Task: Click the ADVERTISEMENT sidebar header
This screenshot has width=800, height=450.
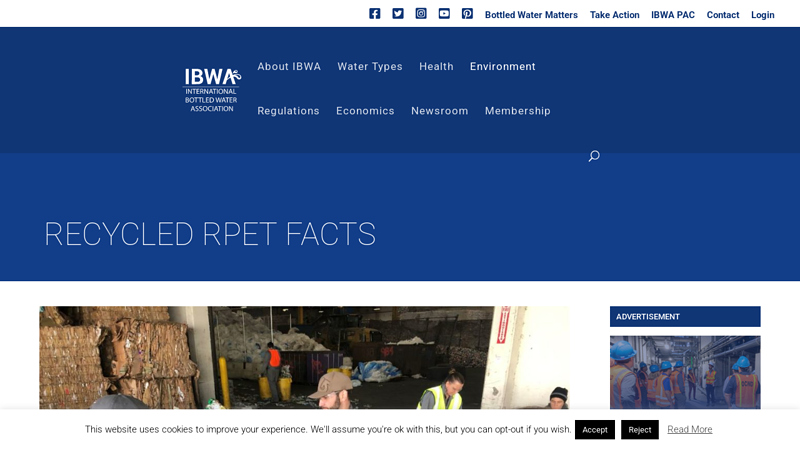Action: [x=685, y=316]
